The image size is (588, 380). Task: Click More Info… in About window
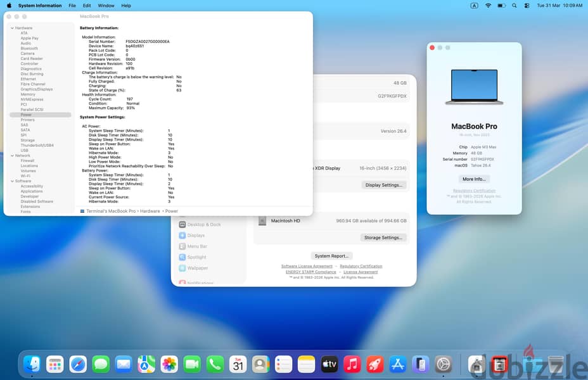(474, 179)
